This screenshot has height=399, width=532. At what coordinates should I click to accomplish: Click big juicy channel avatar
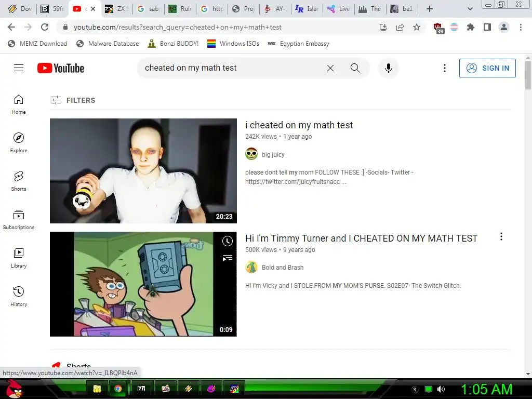tap(251, 154)
